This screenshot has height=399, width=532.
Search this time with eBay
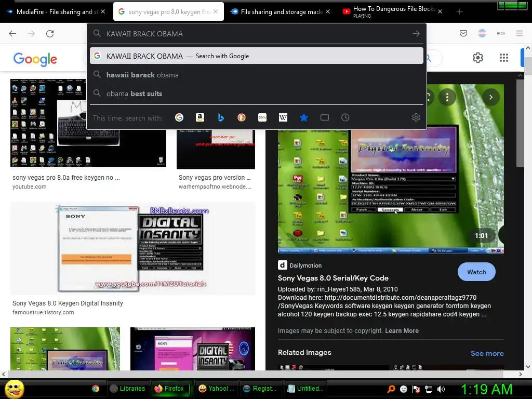point(262,117)
